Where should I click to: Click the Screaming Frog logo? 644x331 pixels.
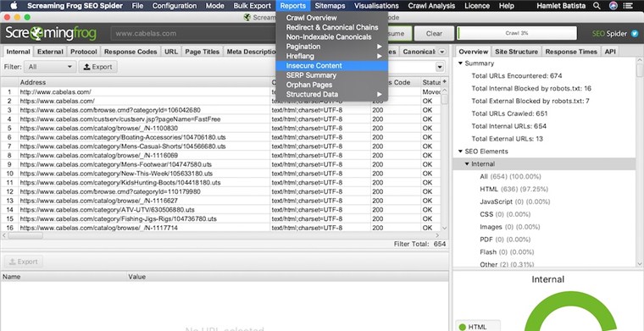pos(51,33)
